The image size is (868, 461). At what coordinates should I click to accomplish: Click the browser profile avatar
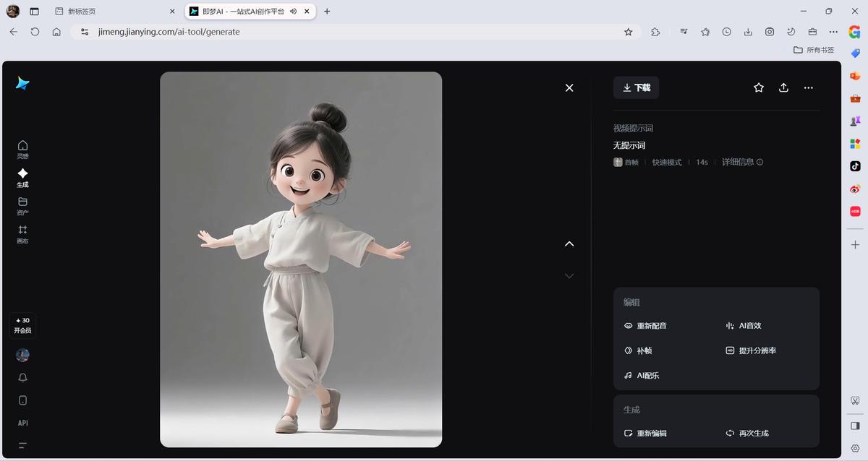13,11
